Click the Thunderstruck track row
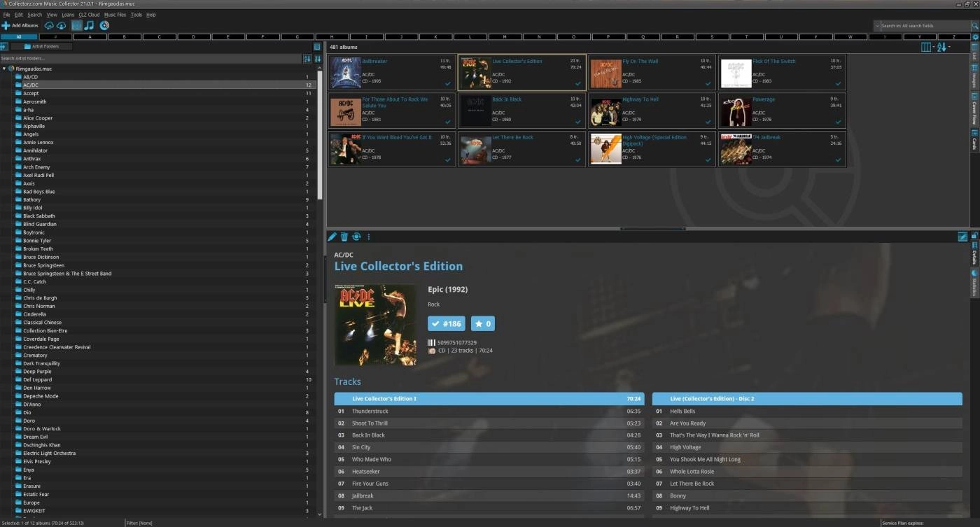The width and height of the screenshot is (980, 527). (x=489, y=411)
